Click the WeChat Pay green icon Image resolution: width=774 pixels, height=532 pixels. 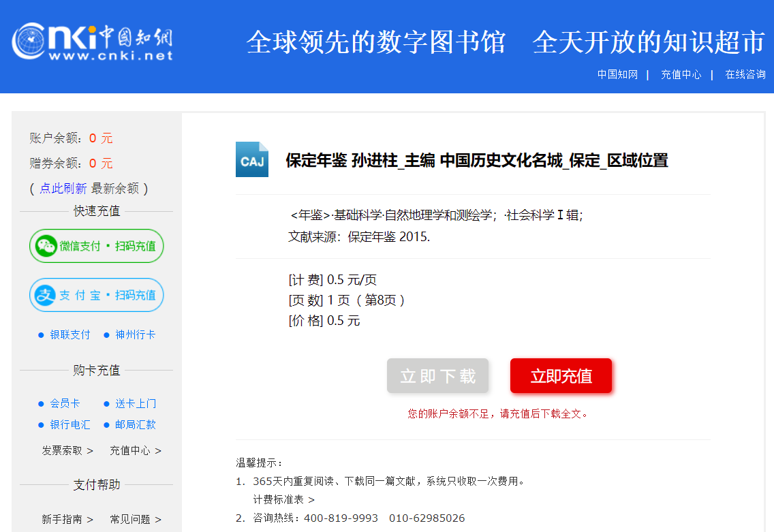coord(46,246)
